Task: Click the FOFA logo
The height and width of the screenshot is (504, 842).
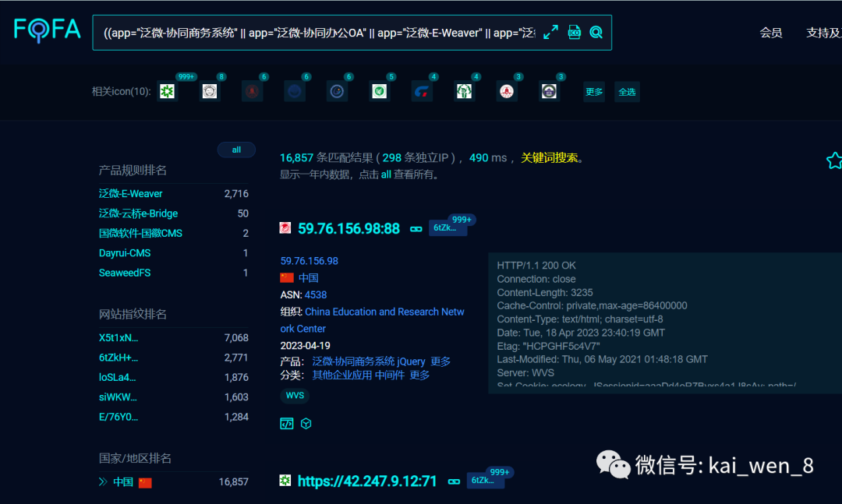Action: (x=48, y=30)
